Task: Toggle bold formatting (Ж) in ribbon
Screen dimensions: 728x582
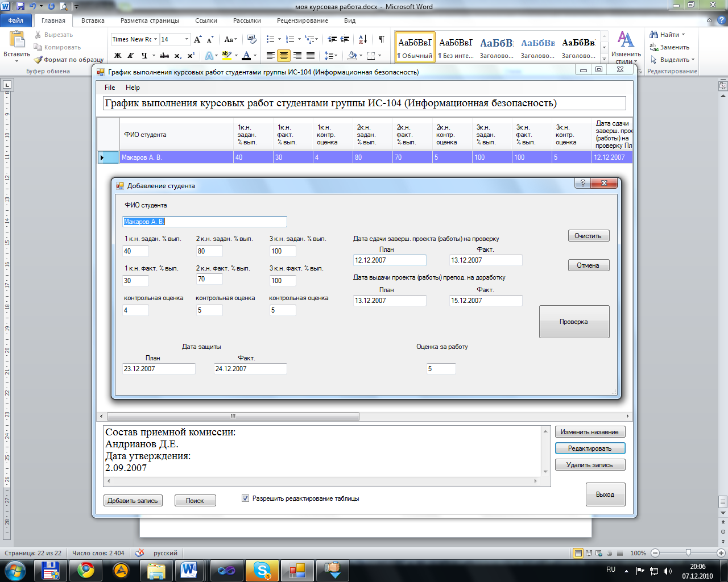Action: coord(118,56)
